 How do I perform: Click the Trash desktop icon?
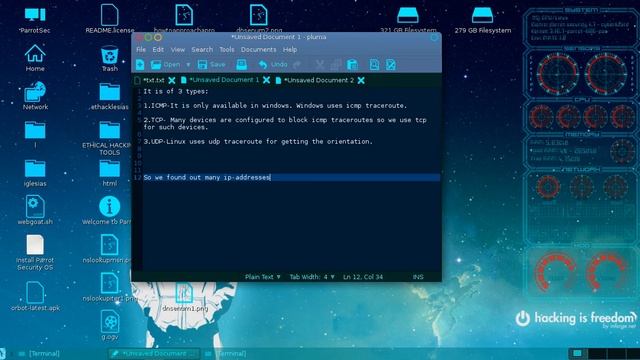click(x=109, y=58)
